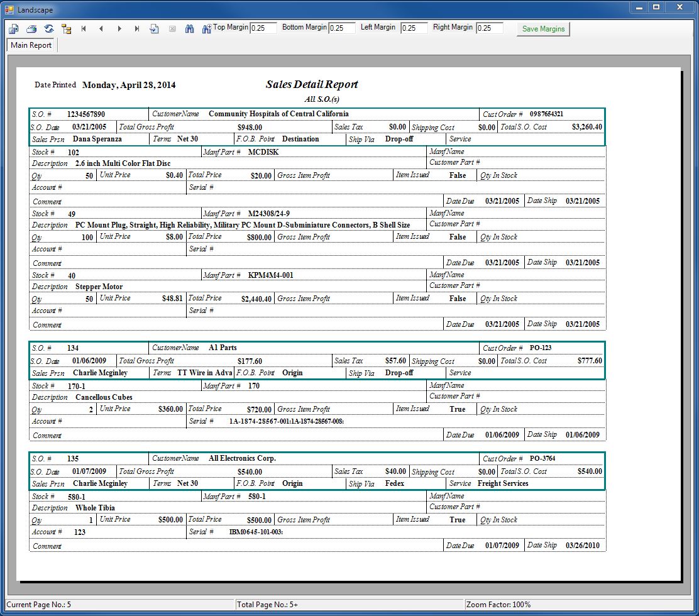699x616 pixels.
Task: Click the terms TT Wire in Adva
Action: tap(205, 373)
